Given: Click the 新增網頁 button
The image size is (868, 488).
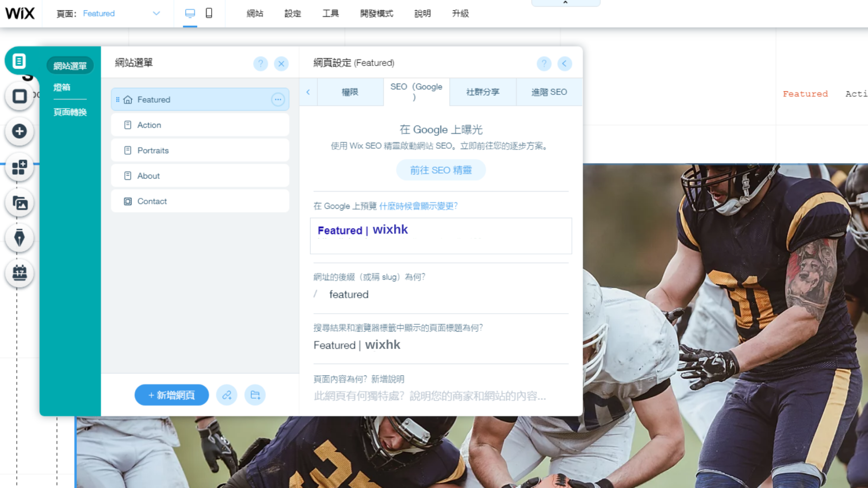Looking at the screenshot, I should [x=171, y=395].
